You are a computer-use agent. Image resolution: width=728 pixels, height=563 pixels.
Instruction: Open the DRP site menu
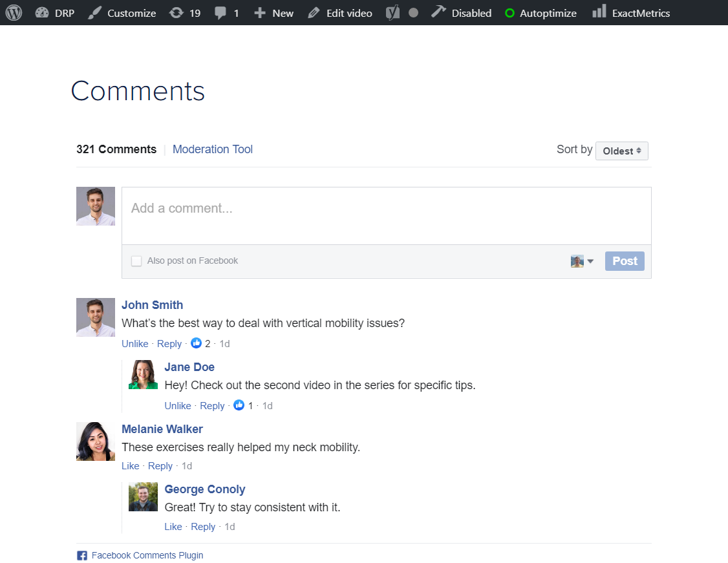pos(64,13)
